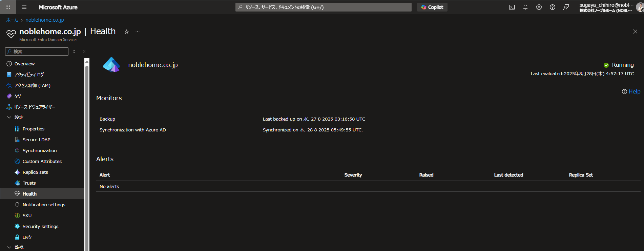This screenshot has width=644, height=251.
Task: Favorite this page with star icon
Action: click(127, 32)
